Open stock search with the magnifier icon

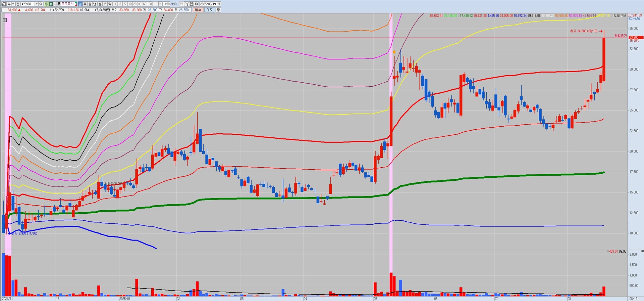41,4
